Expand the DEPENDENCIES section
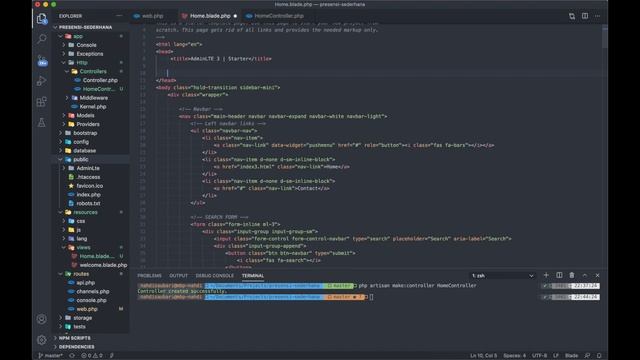Screen dimensions: 640x360 click(x=76, y=347)
